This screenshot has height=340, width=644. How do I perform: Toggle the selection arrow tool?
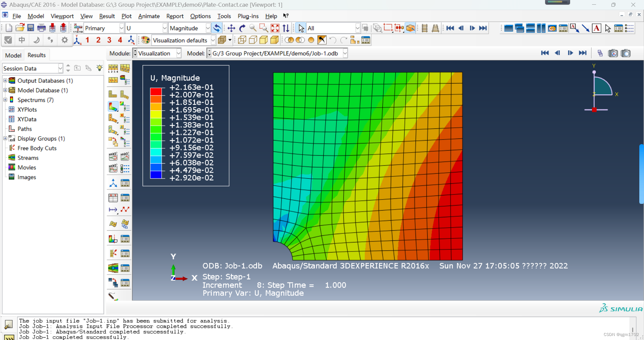[x=301, y=28]
